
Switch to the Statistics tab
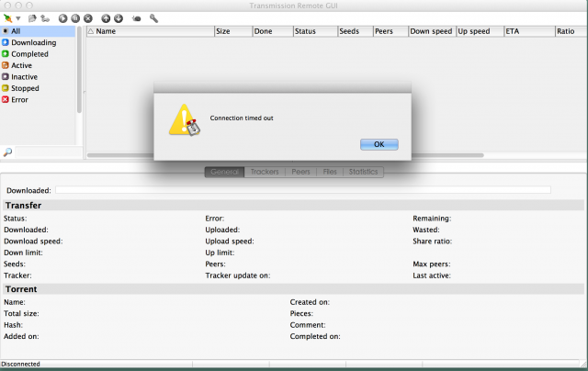(x=363, y=172)
